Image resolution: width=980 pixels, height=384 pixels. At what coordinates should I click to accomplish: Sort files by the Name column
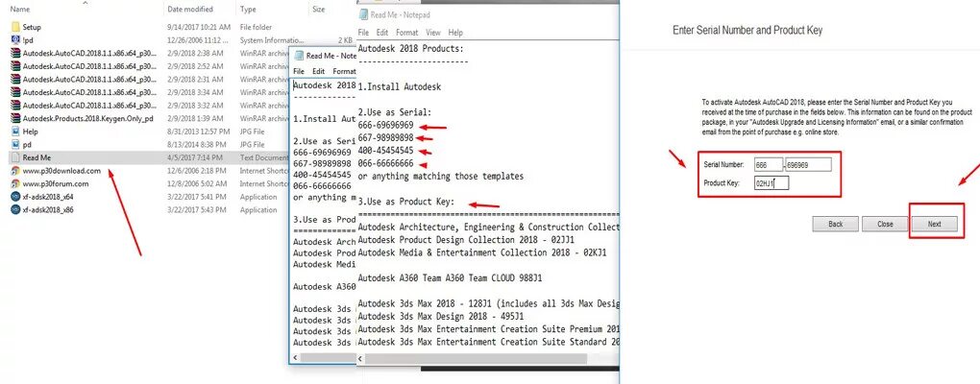(x=20, y=10)
